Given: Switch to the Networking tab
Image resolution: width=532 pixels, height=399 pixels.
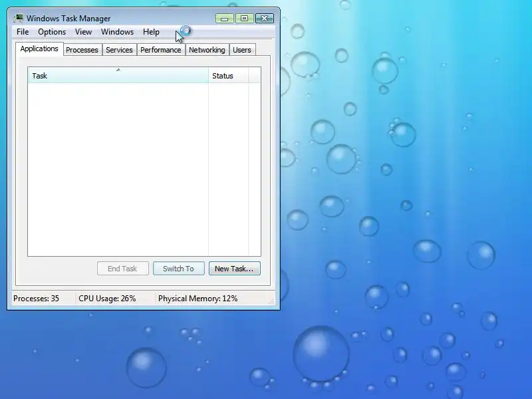Looking at the screenshot, I should tap(207, 50).
